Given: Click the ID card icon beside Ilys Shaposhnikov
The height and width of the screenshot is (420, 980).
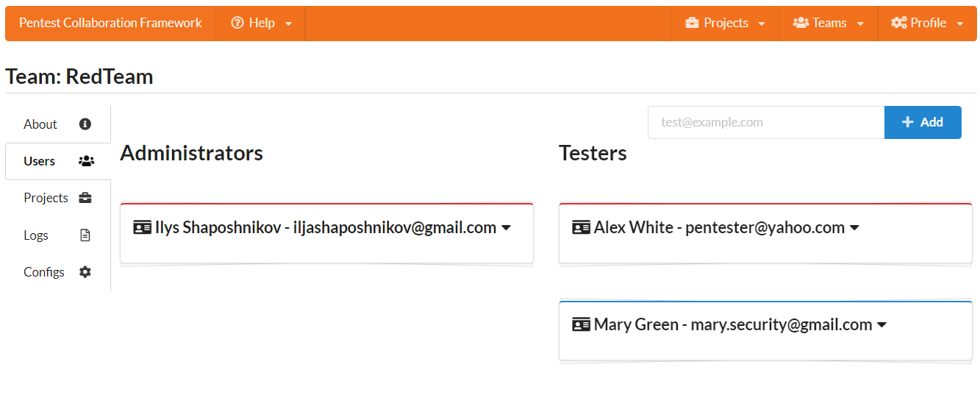Looking at the screenshot, I should 142,228.
